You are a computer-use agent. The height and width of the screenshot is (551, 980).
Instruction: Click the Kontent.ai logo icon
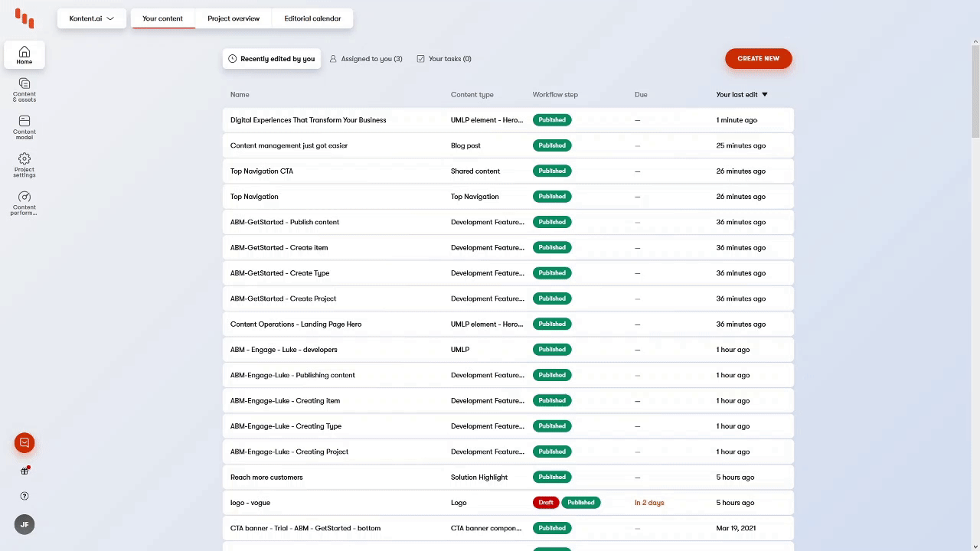point(24,18)
